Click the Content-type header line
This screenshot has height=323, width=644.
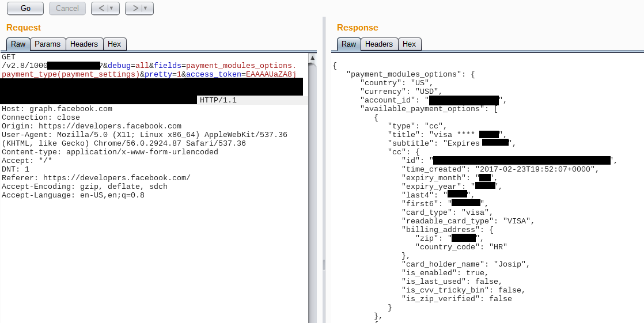(x=109, y=152)
